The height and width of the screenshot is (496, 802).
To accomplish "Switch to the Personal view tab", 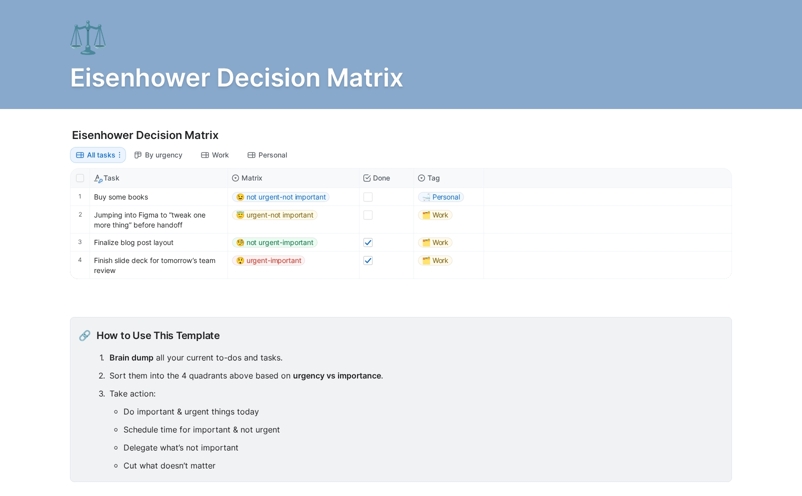I will pos(268,155).
